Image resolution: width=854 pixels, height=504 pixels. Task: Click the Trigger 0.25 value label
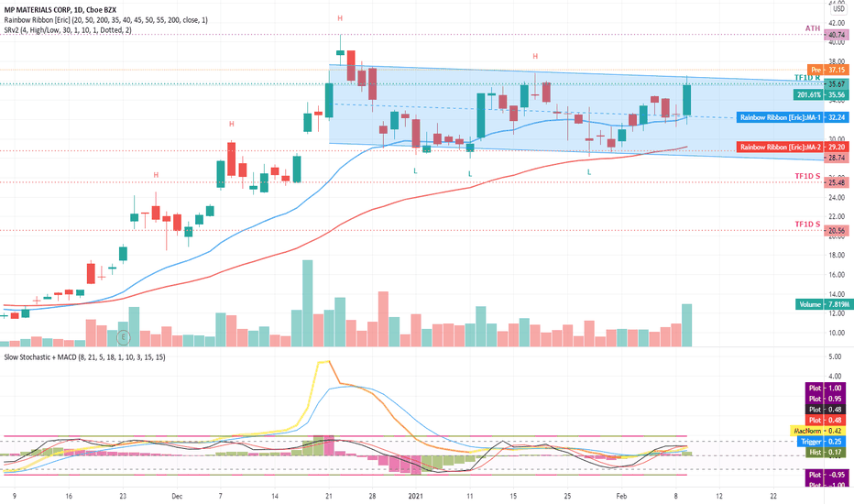tap(822, 442)
